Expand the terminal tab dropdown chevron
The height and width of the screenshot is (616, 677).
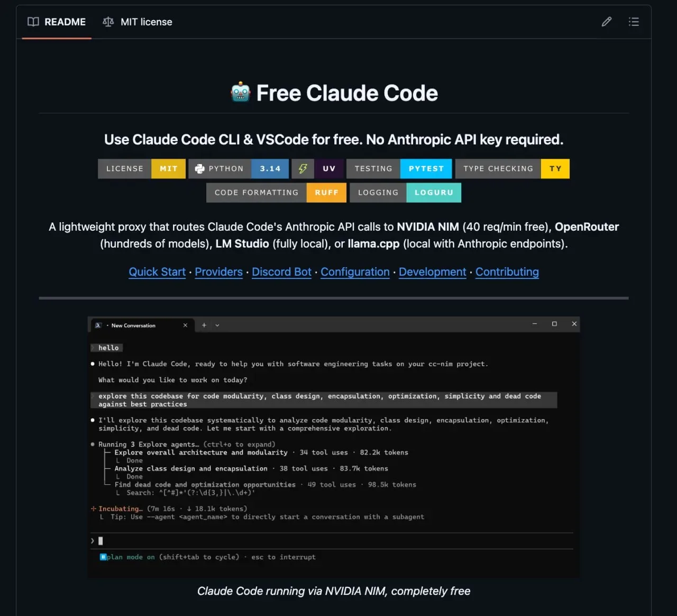(x=217, y=325)
